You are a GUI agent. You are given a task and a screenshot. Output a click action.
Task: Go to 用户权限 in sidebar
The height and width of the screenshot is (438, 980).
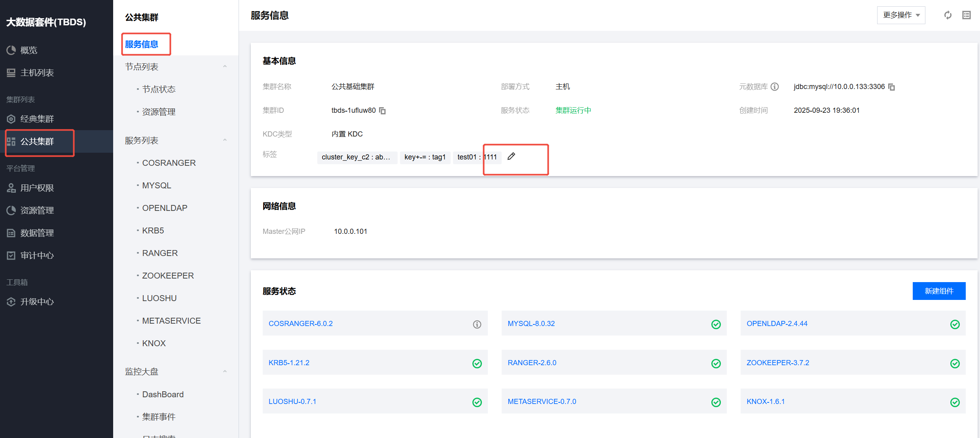coord(37,188)
